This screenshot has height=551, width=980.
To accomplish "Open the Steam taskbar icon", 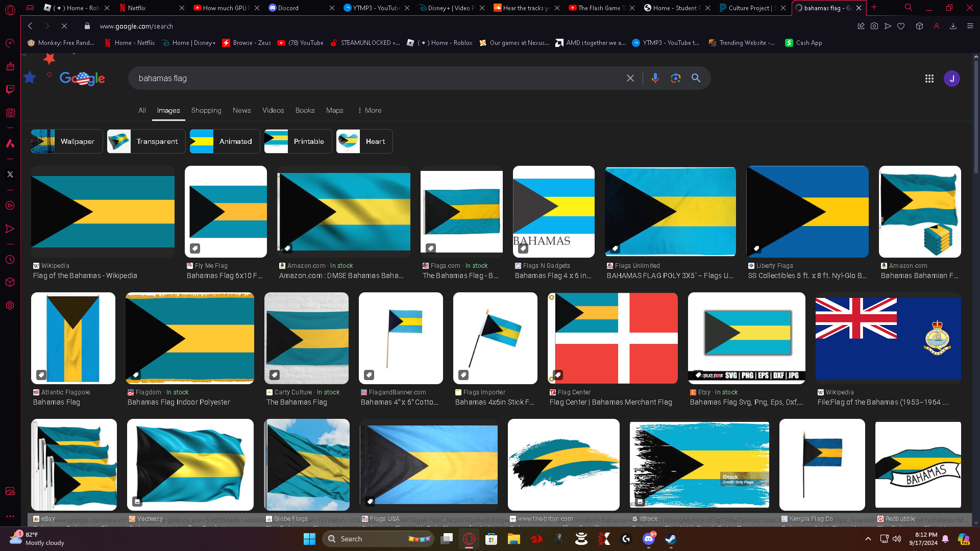I will 671,539.
